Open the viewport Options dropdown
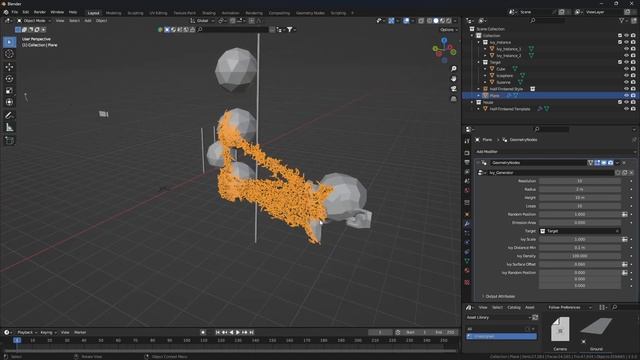The height and width of the screenshot is (360, 640). pos(449,29)
